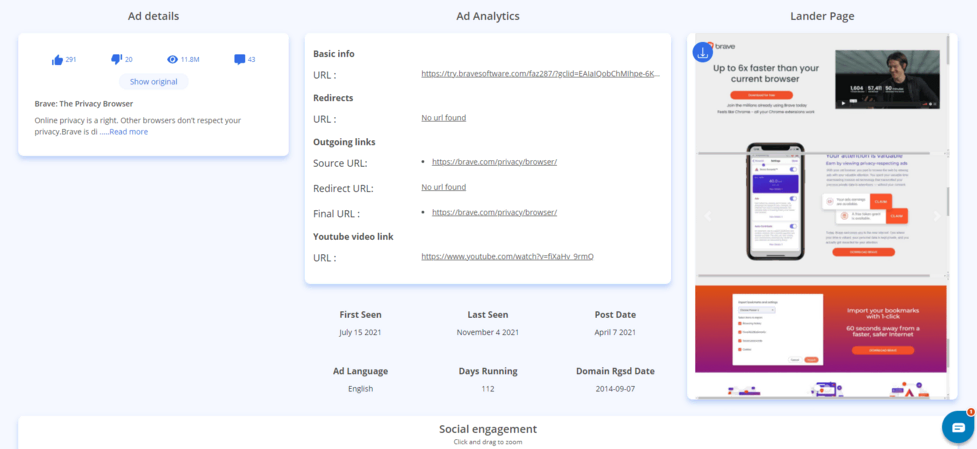Open the Source URL brave.com link
Viewport: 977px width, 449px height.
494,162
